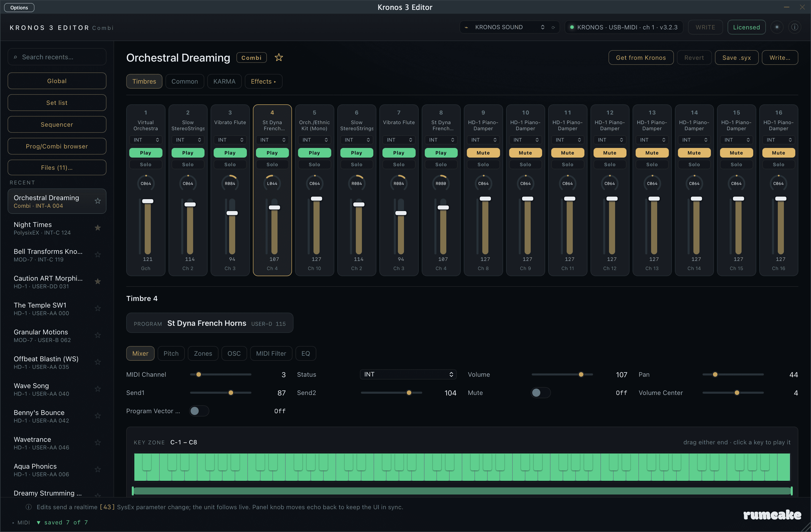Star the Aqua Phonics recent entry
Image resolution: width=811 pixels, height=532 pixels.
pos(98,470)
